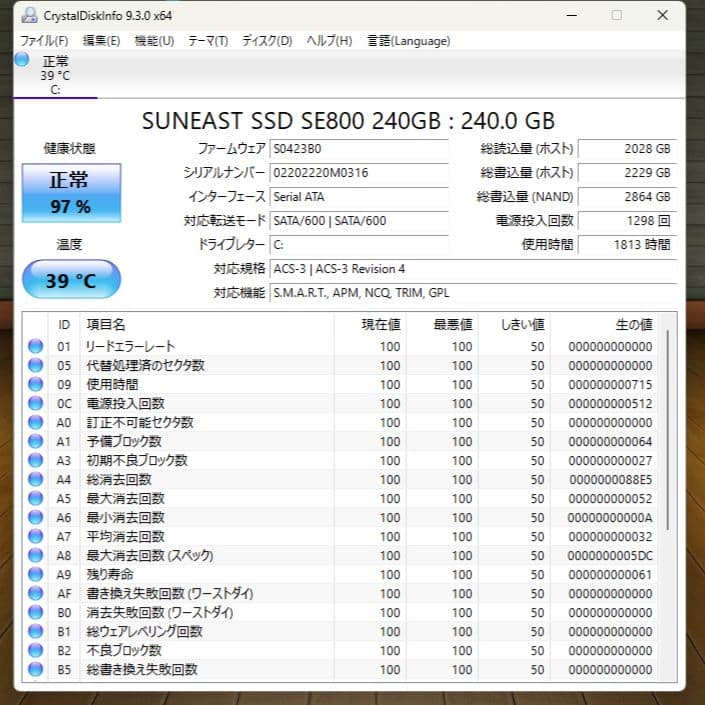Click status orb for row A3 初期不良ブロック数

pos(36,460)
